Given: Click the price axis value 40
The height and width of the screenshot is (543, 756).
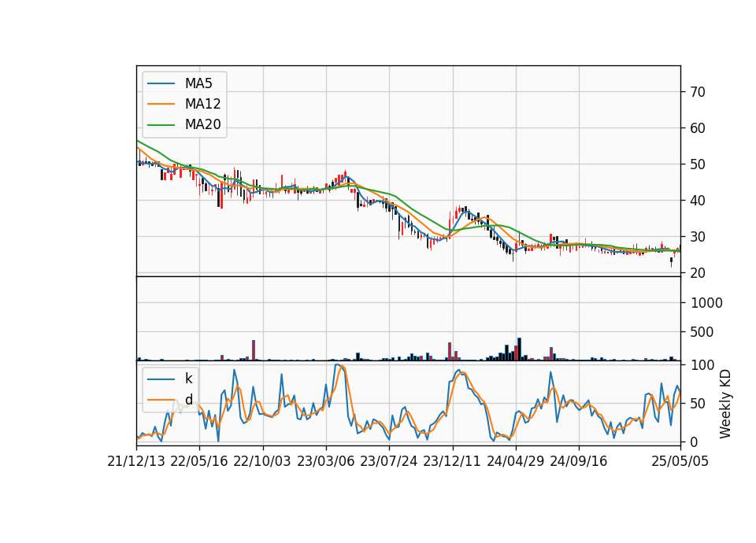Looking at the screenshot, I should [x=698, y=201].
